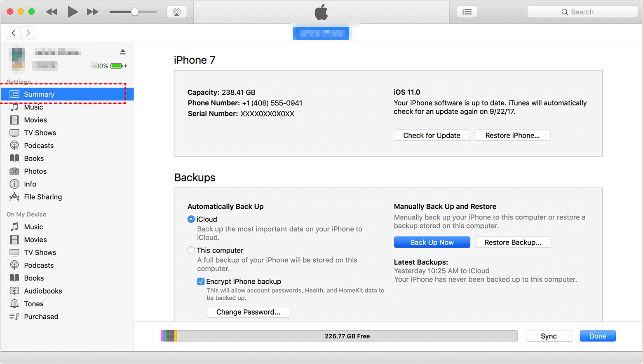643x364 pixels.
Task: Click the Sync button
Action: [x=549, y=336]
